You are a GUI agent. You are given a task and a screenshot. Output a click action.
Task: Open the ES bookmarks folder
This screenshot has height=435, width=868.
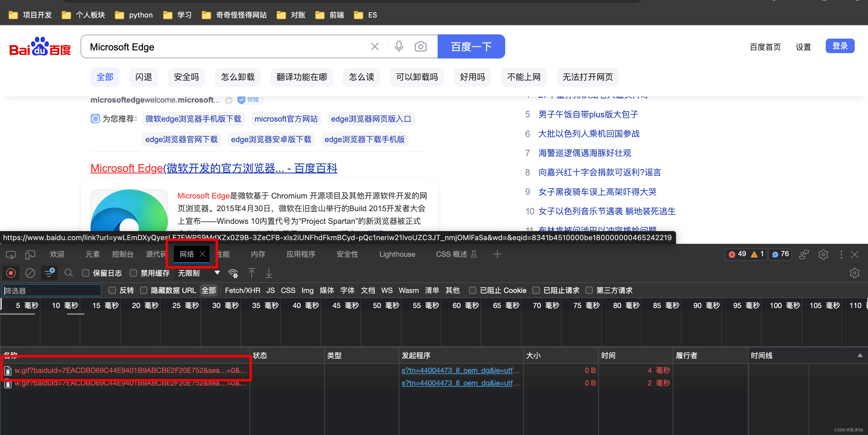click(x=365, y=15)
